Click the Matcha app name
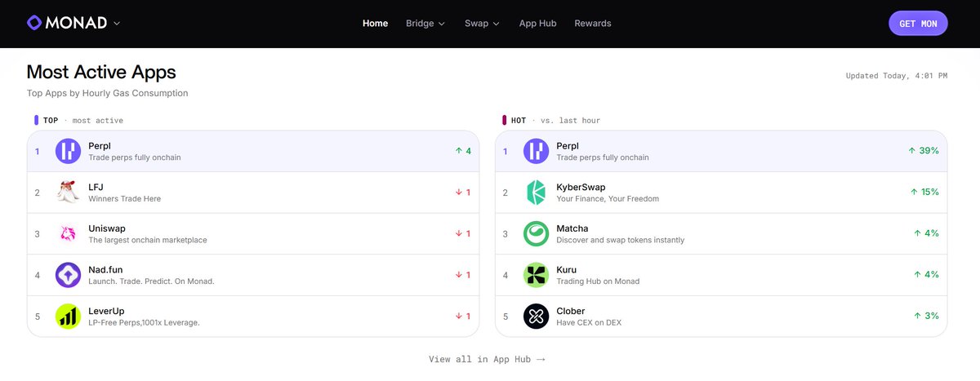 click(x=572, y=228)
